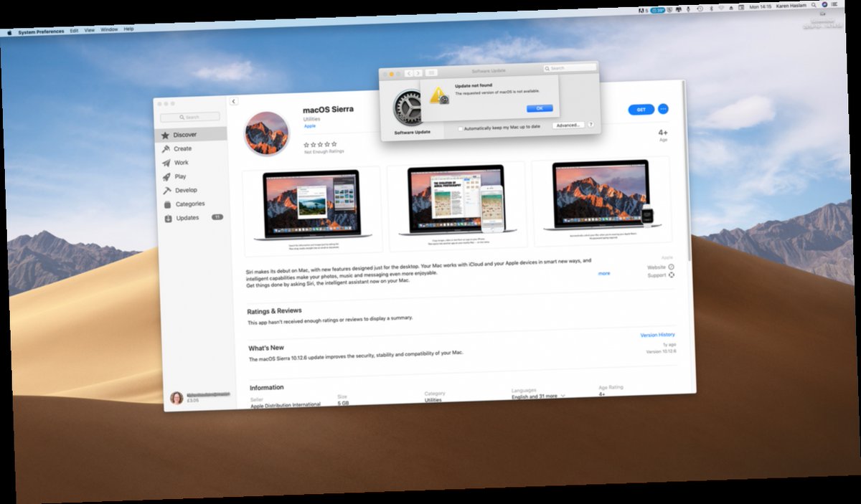Open the Window menu
Image resolution: width=861 pixels, height=504 pixels.
click(x=109, y=29)
